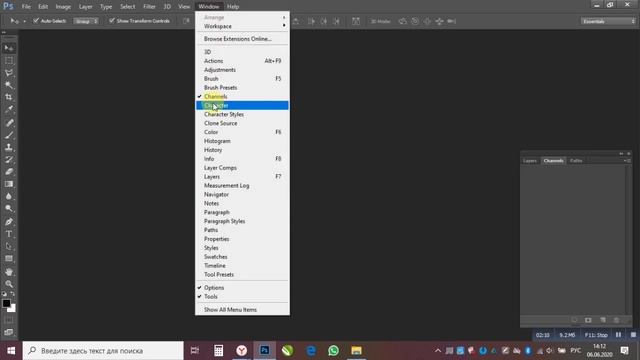This screenshot has height=360, width=640.
Task: Open Windows Start button
Action: (11, 351)
